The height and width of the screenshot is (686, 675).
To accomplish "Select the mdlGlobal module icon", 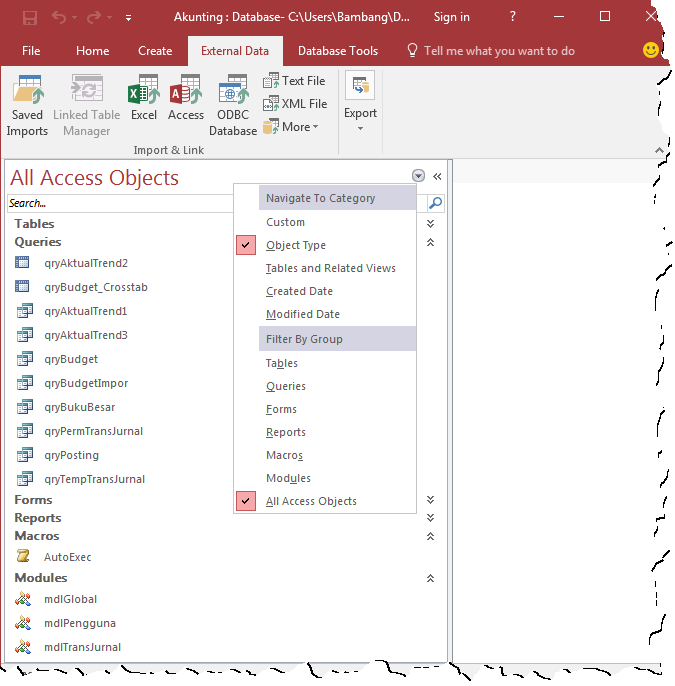I will [23, 598].
